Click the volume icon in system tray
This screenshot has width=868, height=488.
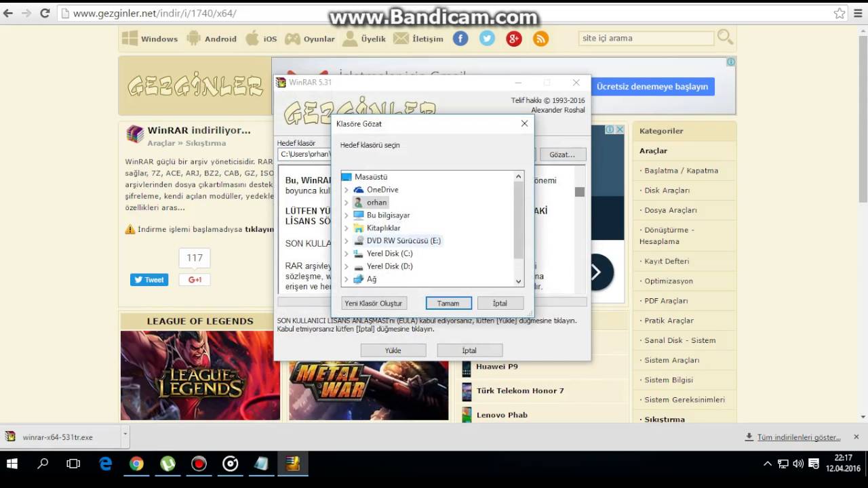tap(798, 464)
